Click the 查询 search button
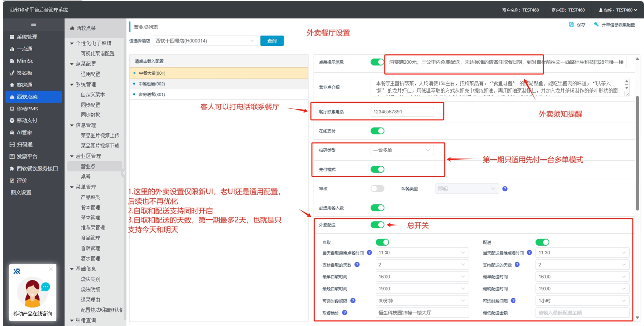 pyautogui.click(x=272, y=41)
